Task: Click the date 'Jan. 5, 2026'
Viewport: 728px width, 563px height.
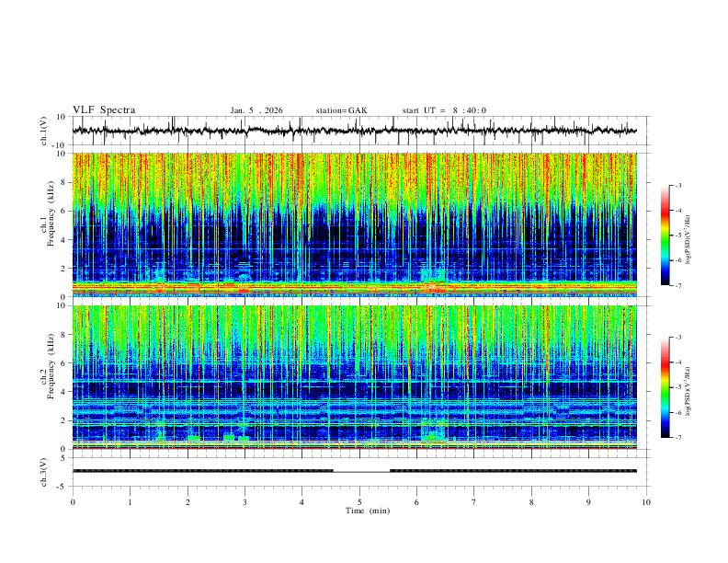Action: [256, 110]
